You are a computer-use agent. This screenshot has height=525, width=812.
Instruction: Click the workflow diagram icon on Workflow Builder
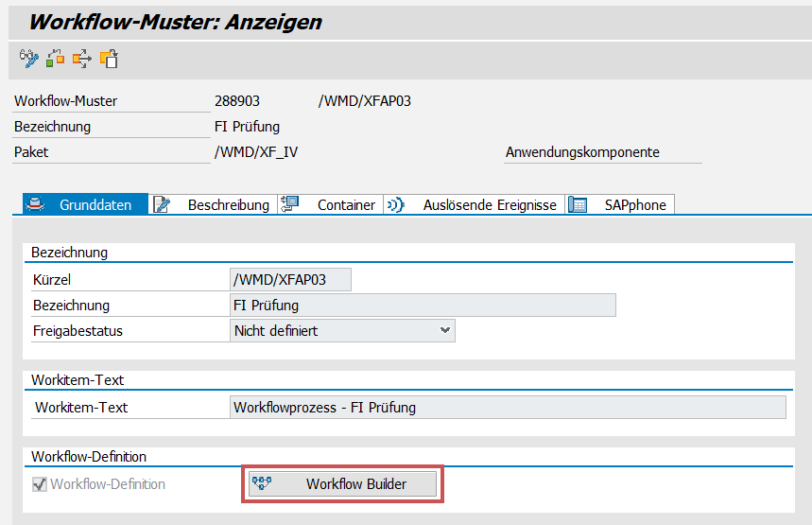click(262, 483)
